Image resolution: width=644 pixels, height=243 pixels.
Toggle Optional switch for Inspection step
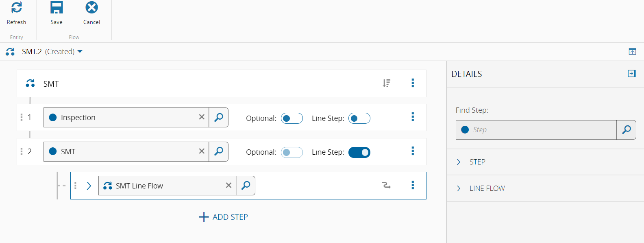(x=292, y=118)
